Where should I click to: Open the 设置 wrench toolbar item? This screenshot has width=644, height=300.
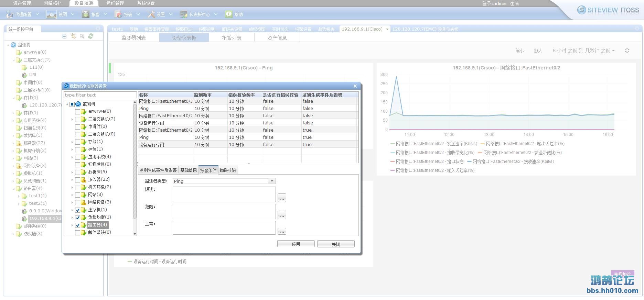pyautogui.click(x=161, y=14)
